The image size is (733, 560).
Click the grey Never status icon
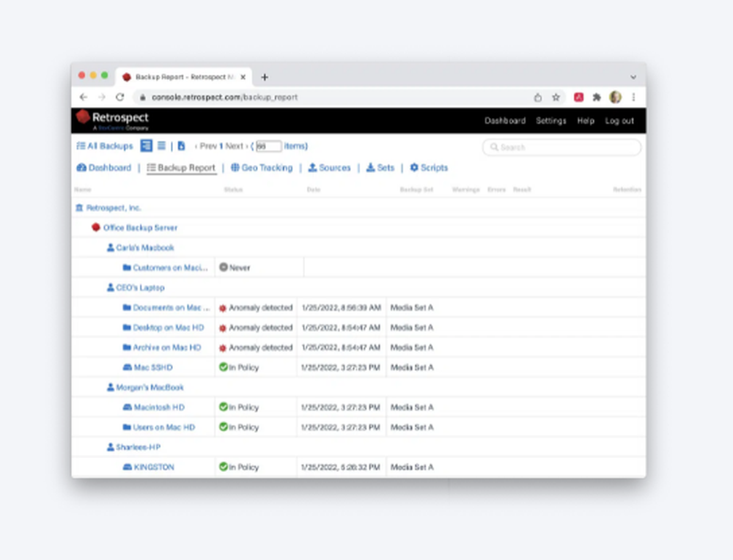click(x=224, y=268)
